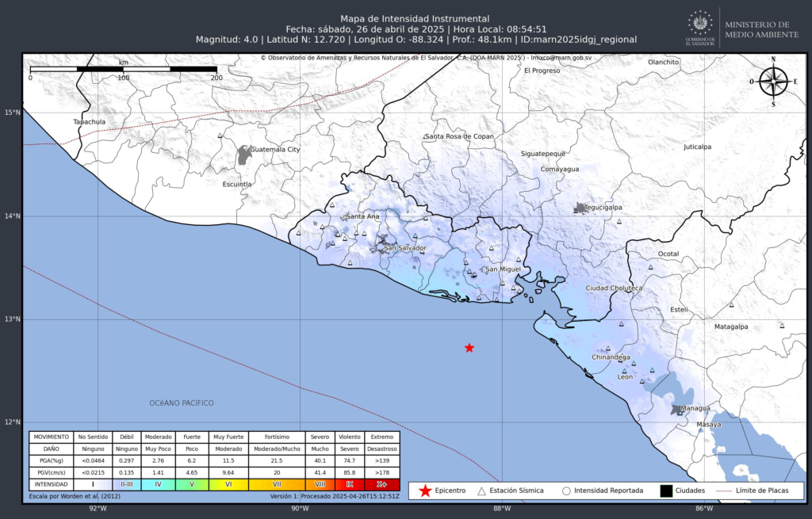Click the 90°W longitude axis label
The width and height of the screenshot is (812, 519).
coord(300,509)
